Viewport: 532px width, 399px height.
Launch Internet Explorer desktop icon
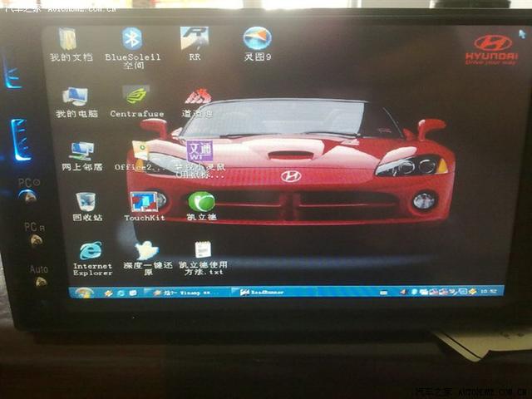click(x=91, y=251)
